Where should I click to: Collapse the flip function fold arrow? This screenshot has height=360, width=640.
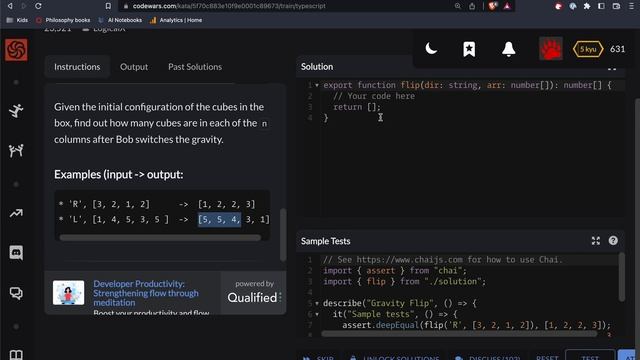click(317, 85)
